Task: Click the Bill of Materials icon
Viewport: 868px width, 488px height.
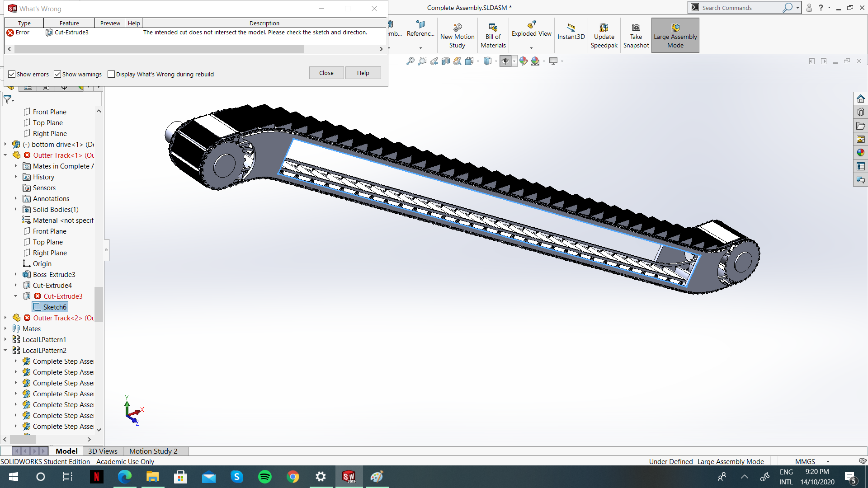Action: pyautogui.click(x=493, y=28)
